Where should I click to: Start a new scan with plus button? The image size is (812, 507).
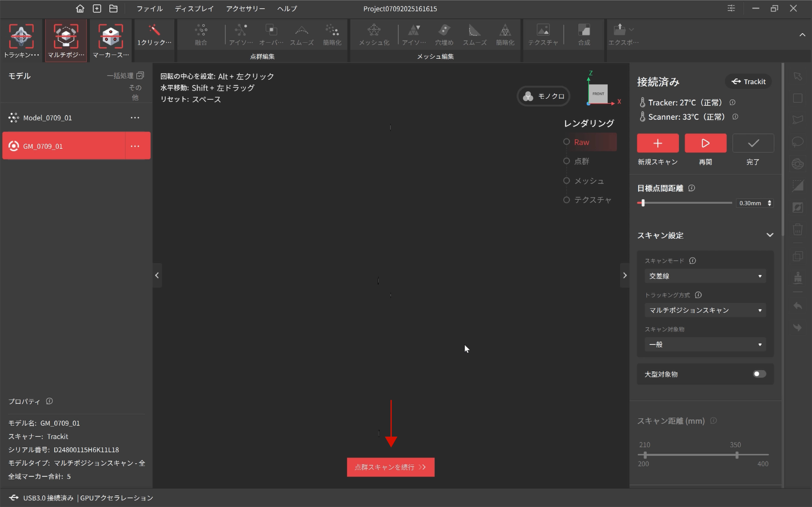pyautogui.click(x=658, y=144)
